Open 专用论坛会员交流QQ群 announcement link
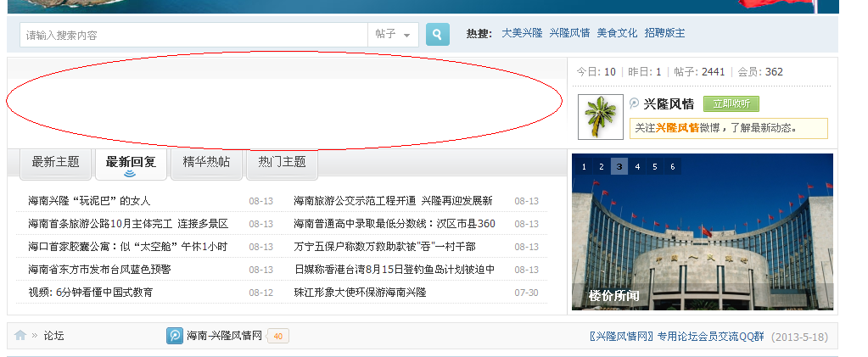868x357 pixels. coord(676,336)
